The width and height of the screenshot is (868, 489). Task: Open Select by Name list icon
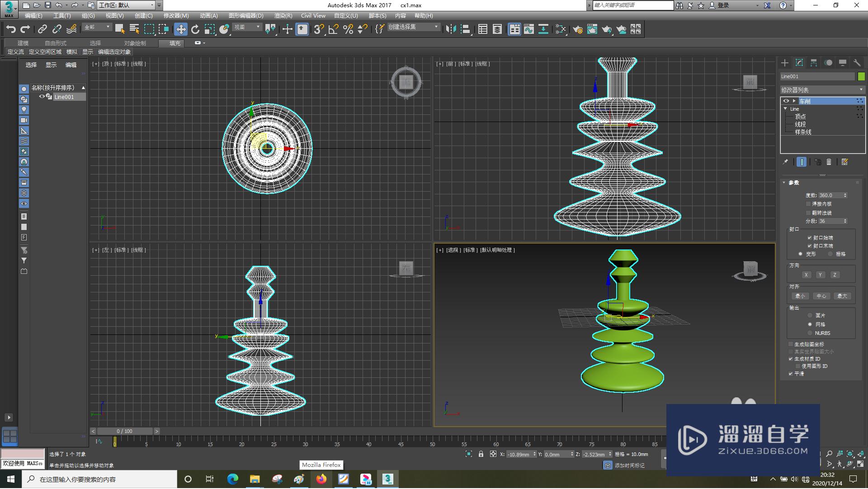(x=134, y=29)
